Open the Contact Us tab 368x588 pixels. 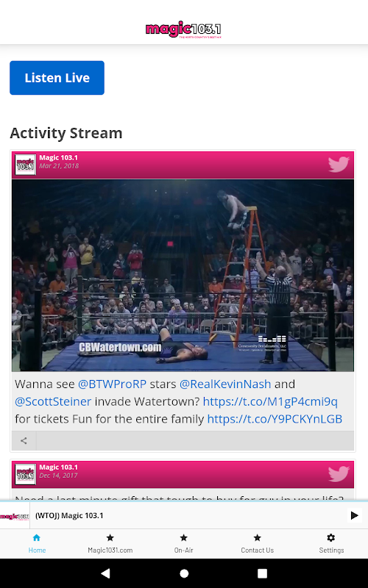(257, 544)
